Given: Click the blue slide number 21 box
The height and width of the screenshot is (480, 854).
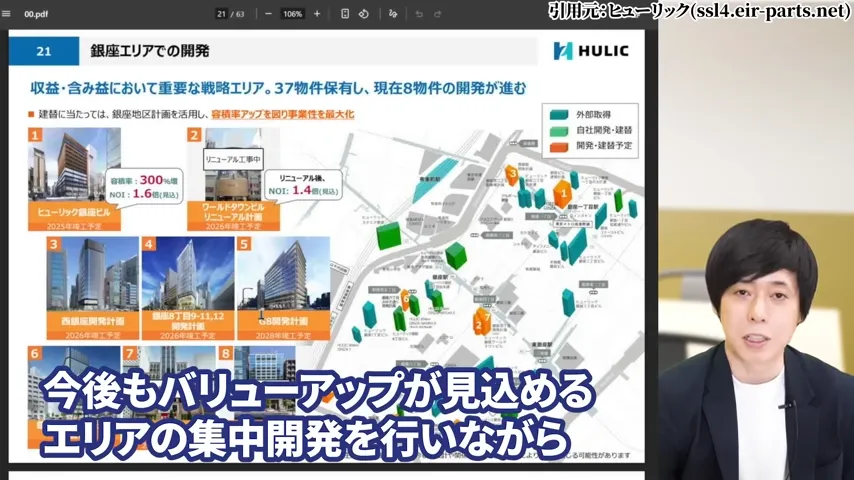Looking at the screenshot, I should (x=44, y=51).
